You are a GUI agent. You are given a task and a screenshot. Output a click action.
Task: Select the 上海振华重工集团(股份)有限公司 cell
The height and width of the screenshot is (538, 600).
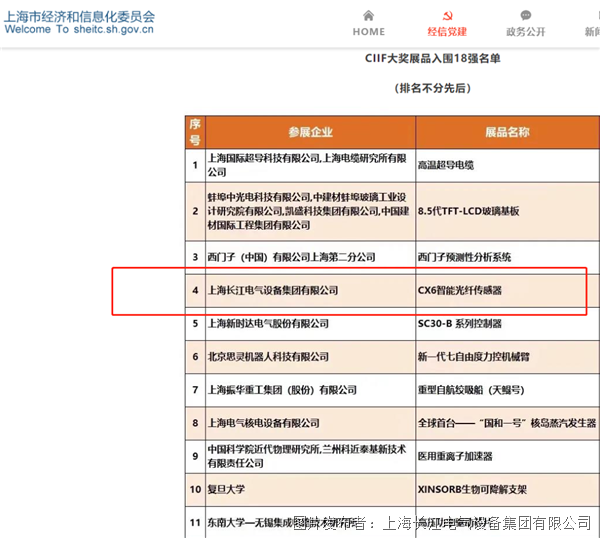(x=310, y=390)
